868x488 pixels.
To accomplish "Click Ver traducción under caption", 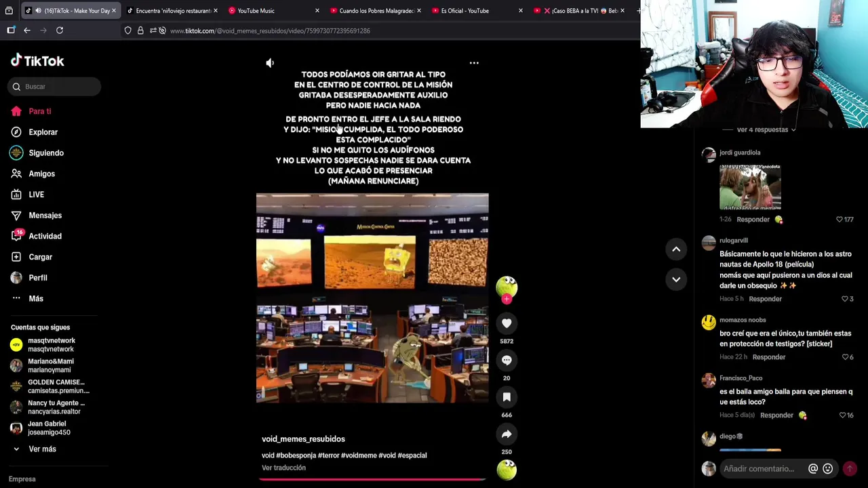I will click(283, 468).
